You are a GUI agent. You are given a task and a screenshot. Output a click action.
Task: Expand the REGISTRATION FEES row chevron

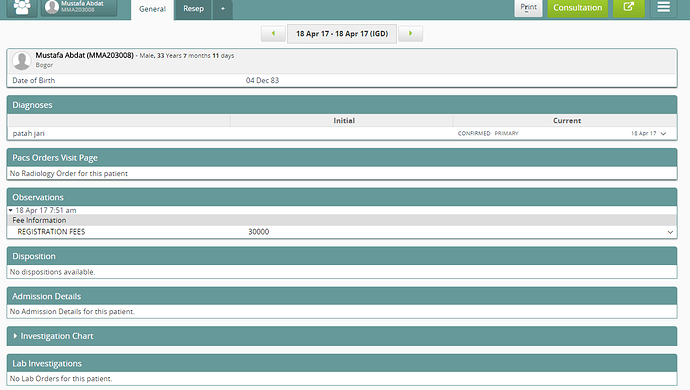click(670, 232)
